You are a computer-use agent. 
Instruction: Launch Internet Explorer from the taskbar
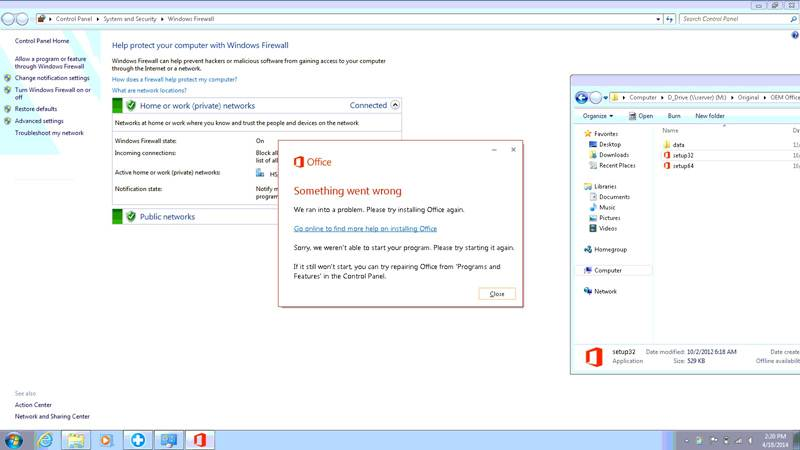point(45,440)
